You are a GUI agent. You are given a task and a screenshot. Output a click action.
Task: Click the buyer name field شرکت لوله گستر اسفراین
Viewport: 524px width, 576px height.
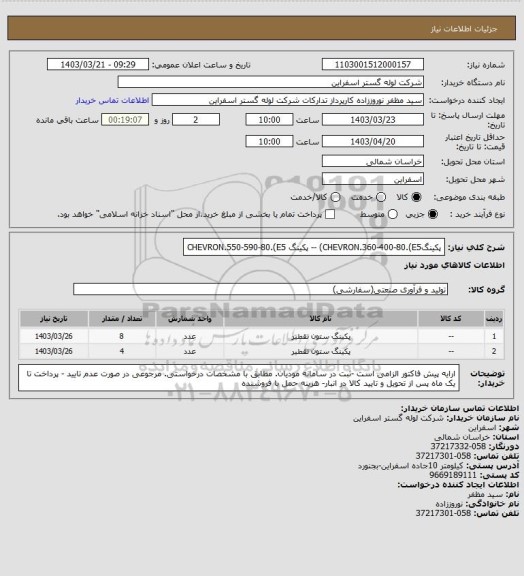click(270, 82)
